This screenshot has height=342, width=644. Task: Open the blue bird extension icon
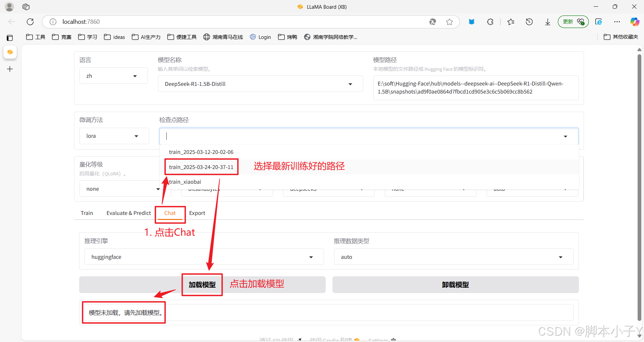[x=472, y=22]
